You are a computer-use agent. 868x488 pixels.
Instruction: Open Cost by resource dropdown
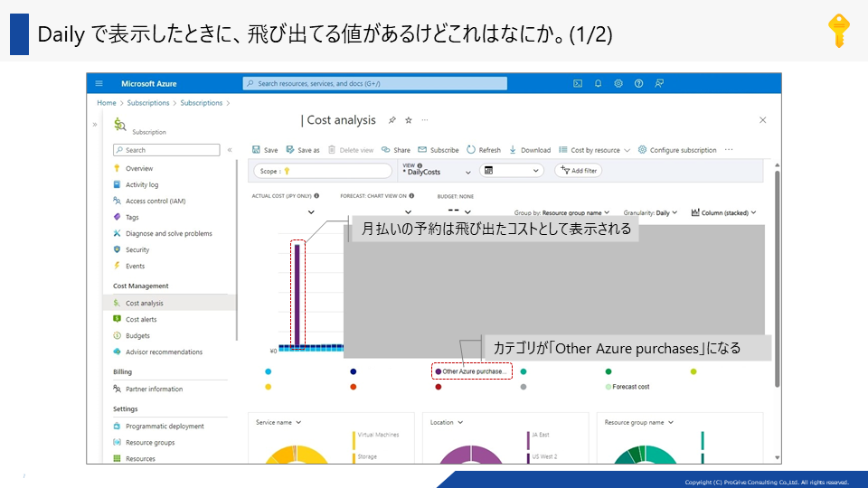coord(595,150)
